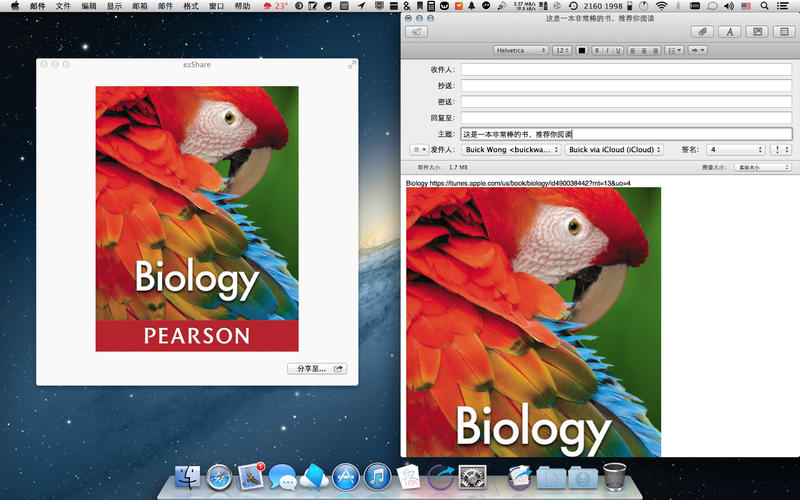Open System Preferences from the Dock
The width and height of the screenshot is (800, 500).
472,478
